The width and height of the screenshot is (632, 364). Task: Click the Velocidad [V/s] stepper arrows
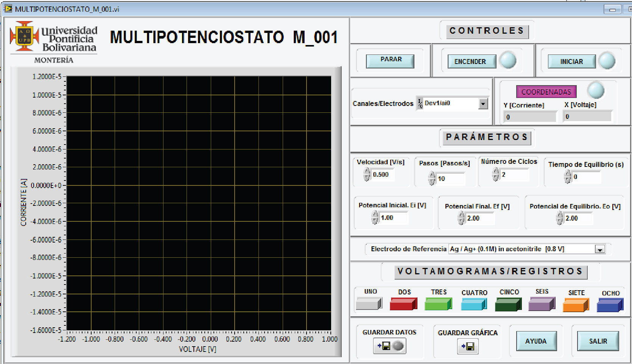point(367,174)
